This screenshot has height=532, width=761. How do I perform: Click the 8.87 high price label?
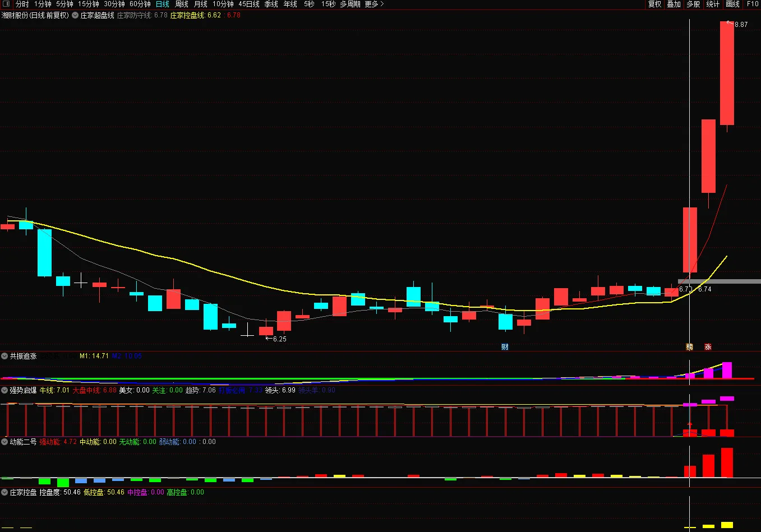[x=741, y=25]
